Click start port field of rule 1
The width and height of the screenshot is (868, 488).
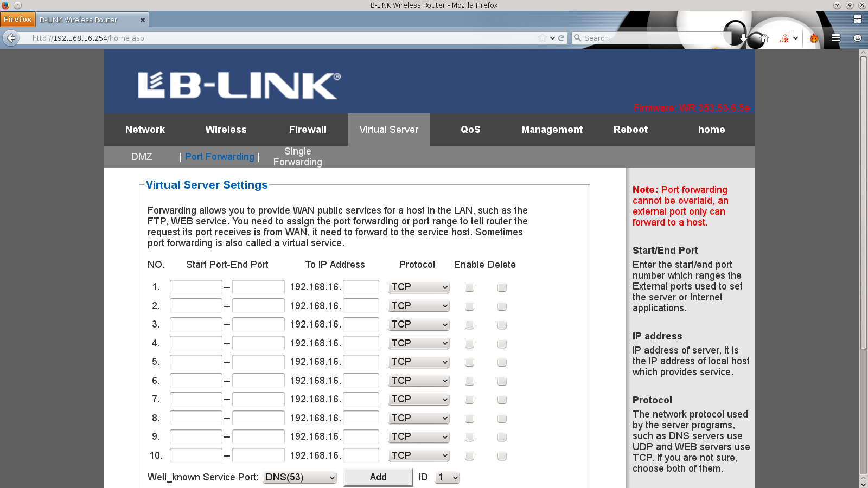196,287
